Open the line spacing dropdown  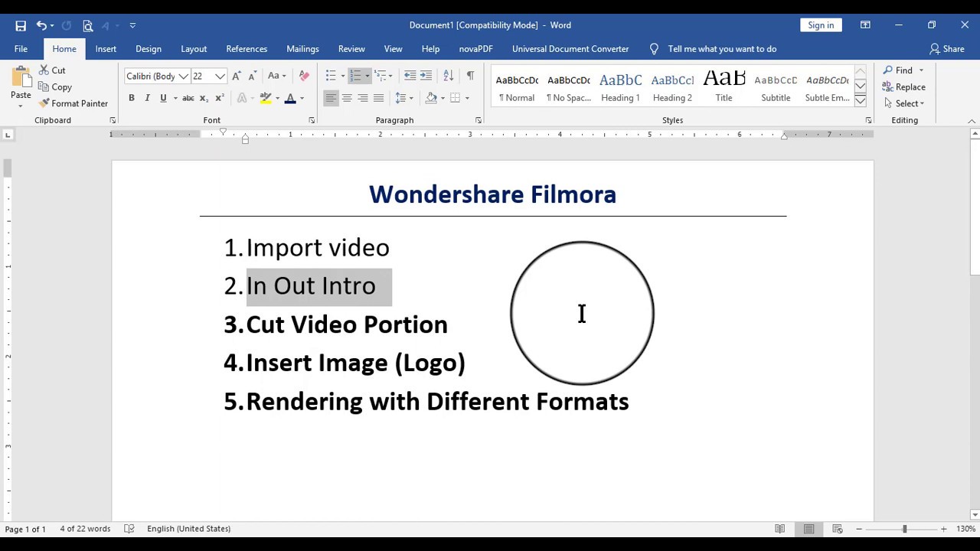tap(403, 98)
